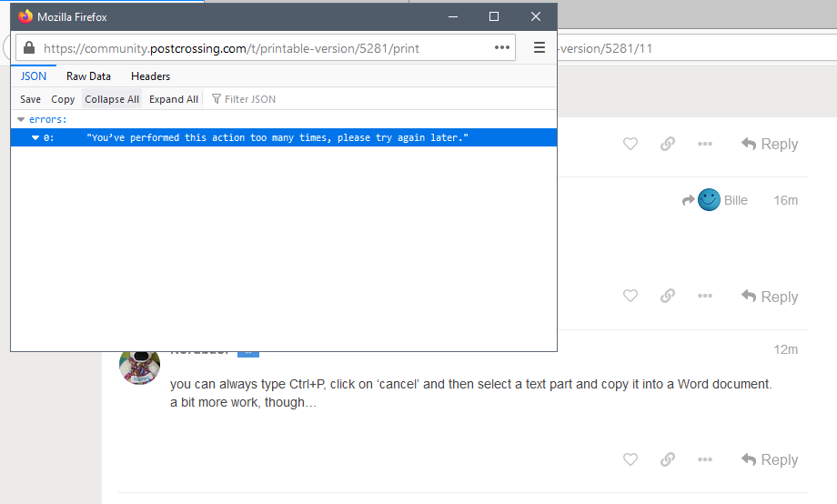Like the first post with heart icon
Viewport: 837px width, 504px height.
pos(630,144)
